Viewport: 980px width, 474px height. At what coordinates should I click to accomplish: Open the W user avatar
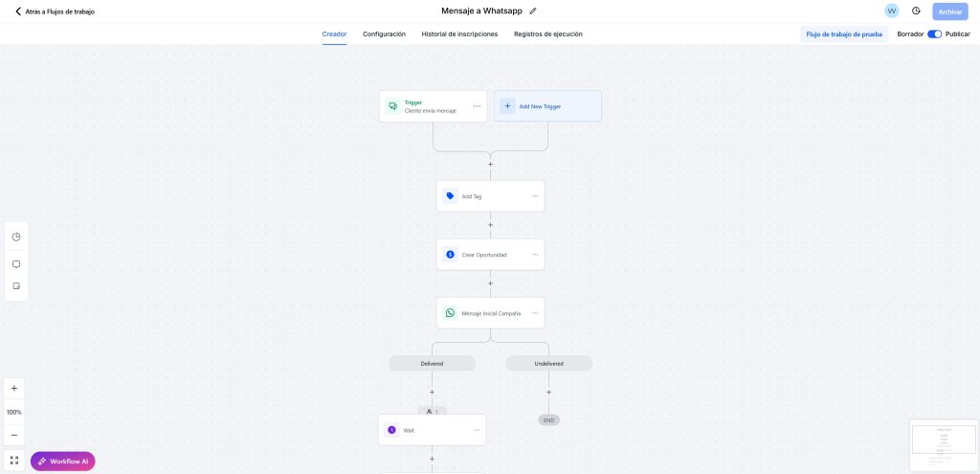click(x=892, y=11)
